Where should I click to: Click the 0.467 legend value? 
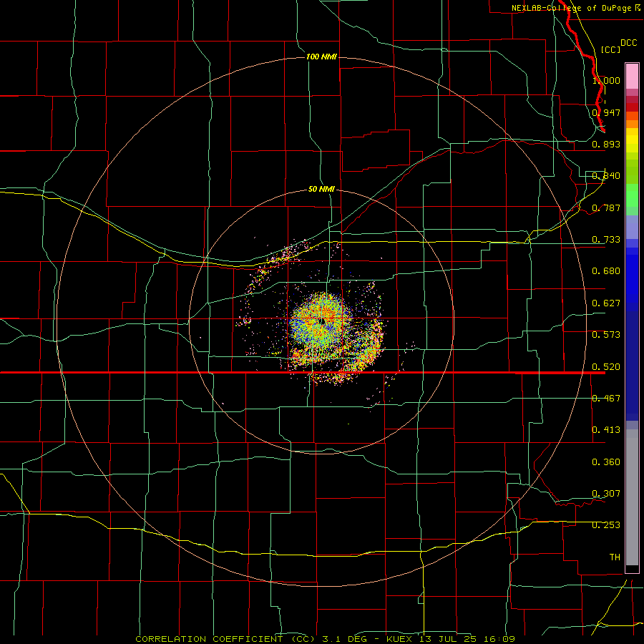606,399
